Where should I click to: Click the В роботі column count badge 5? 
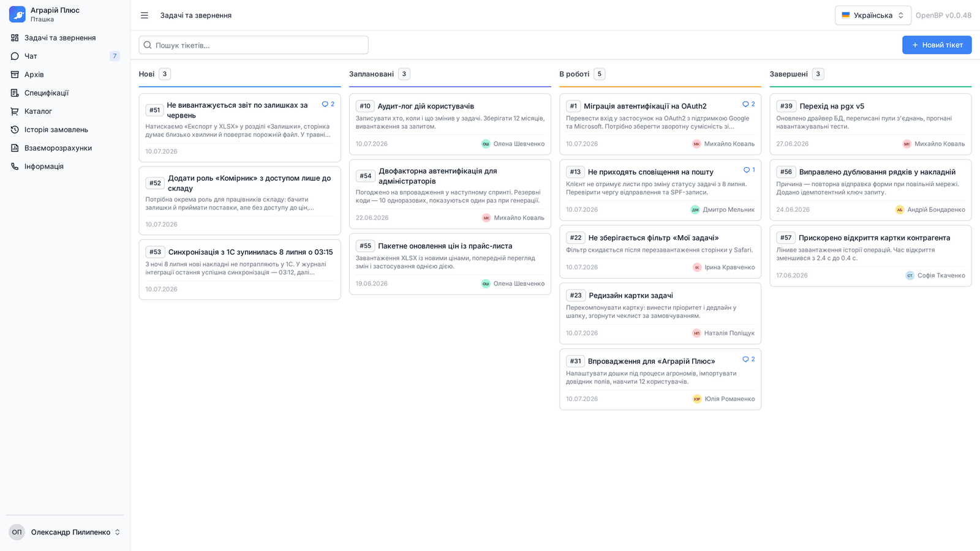click(600, 74)
